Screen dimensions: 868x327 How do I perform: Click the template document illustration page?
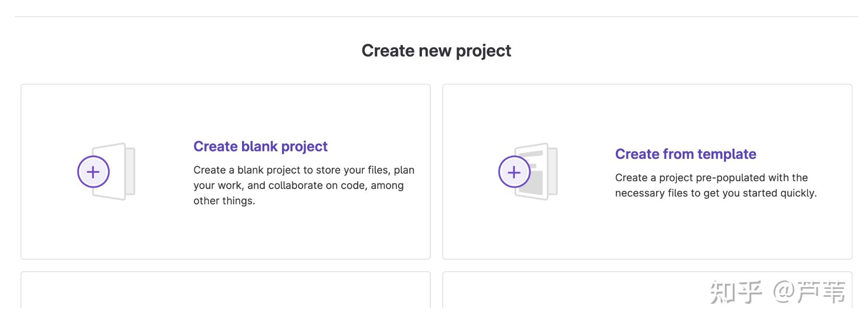click(x=539, y=183)
